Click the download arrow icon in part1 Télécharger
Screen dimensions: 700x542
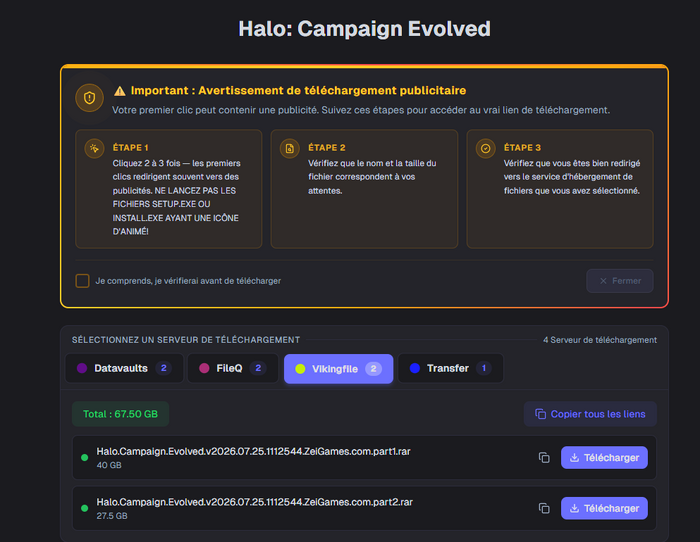coord(575,458)
